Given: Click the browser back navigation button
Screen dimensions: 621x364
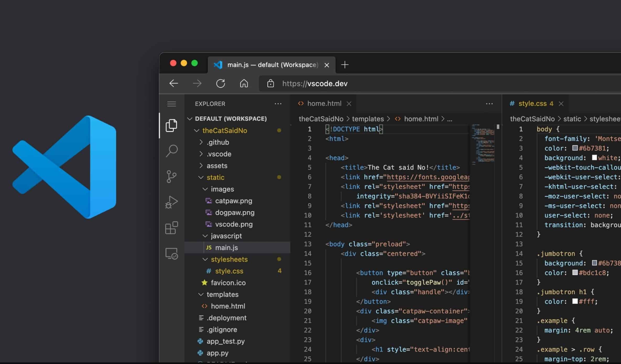Looking at the screenshot, I should click(x=173, y=83).
